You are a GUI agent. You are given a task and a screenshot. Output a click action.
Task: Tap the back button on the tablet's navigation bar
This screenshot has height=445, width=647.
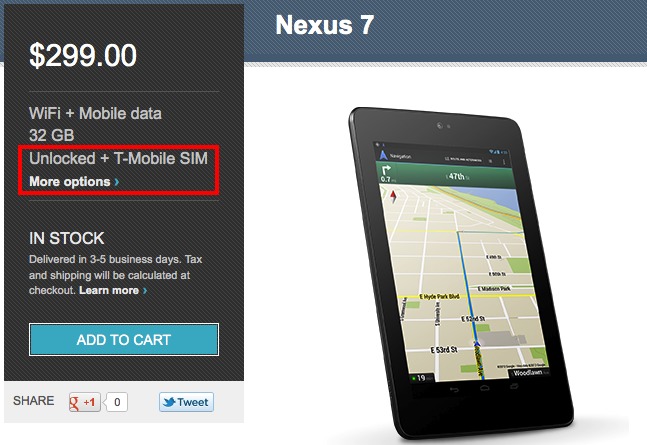[453, 390]
